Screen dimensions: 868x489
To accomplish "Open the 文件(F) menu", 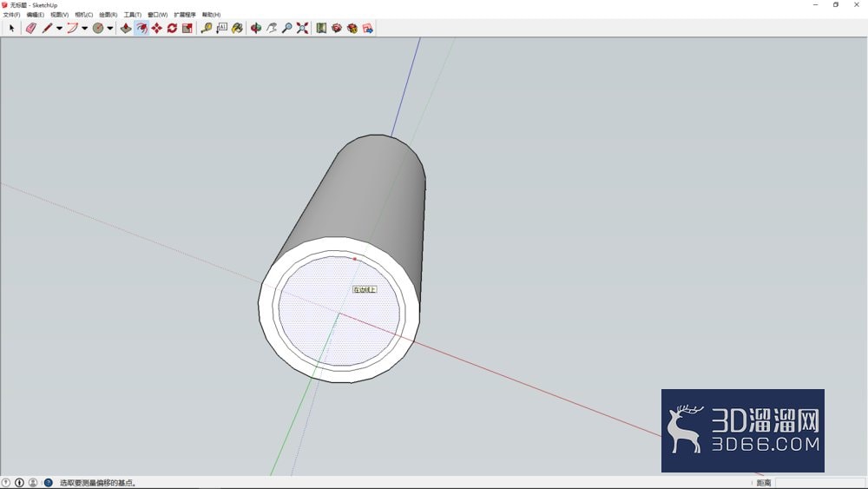I will coord(11,15).
